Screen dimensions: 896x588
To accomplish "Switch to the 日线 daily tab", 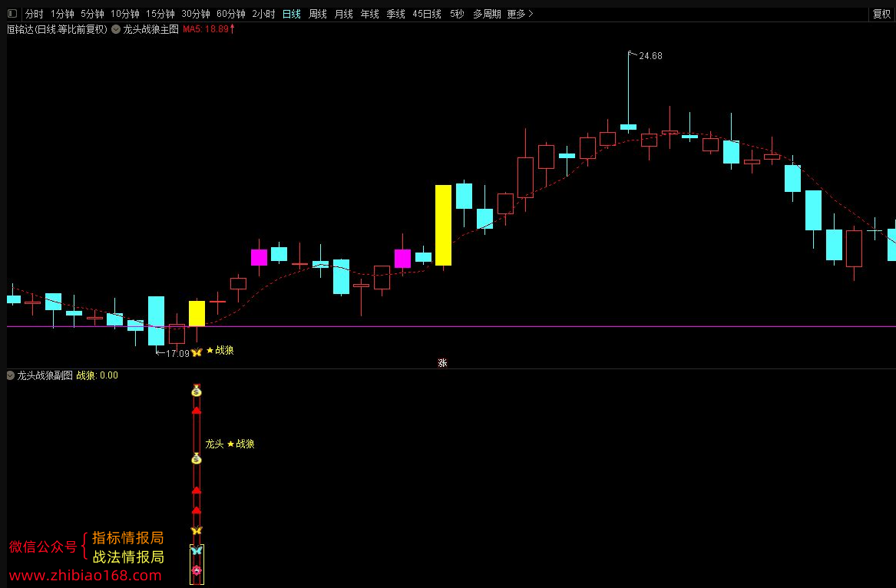I will [x=292, y=14].
